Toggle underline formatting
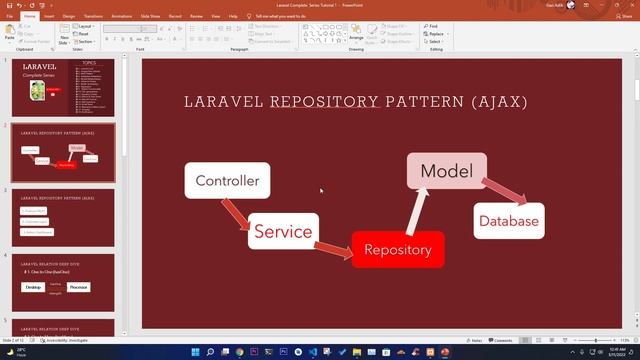Image resolution: width=640 pixels, height=360 pixels. point(123,39)
